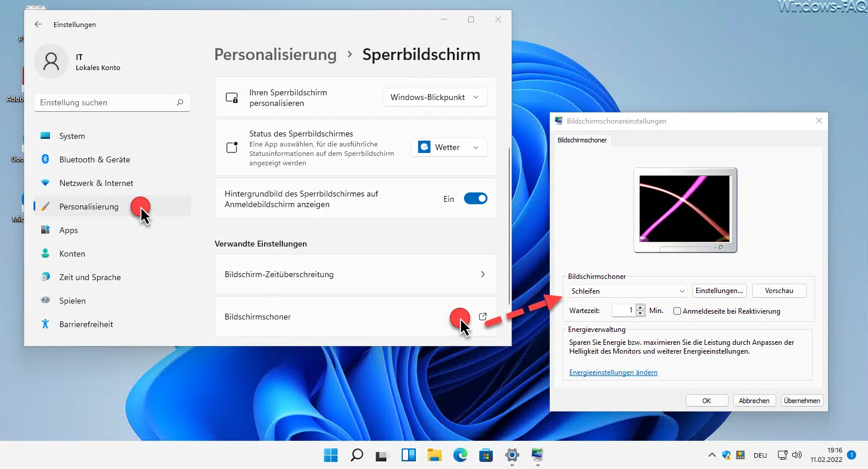The image size is (868, 469).
Task: Open Netzwerk & Internet settings
Action: (x=96, y=183)
